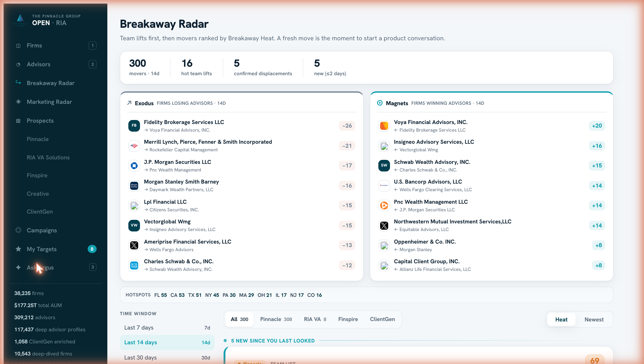
Task: Filter hotspots by TX 51
Action: [x=195, y=295]
